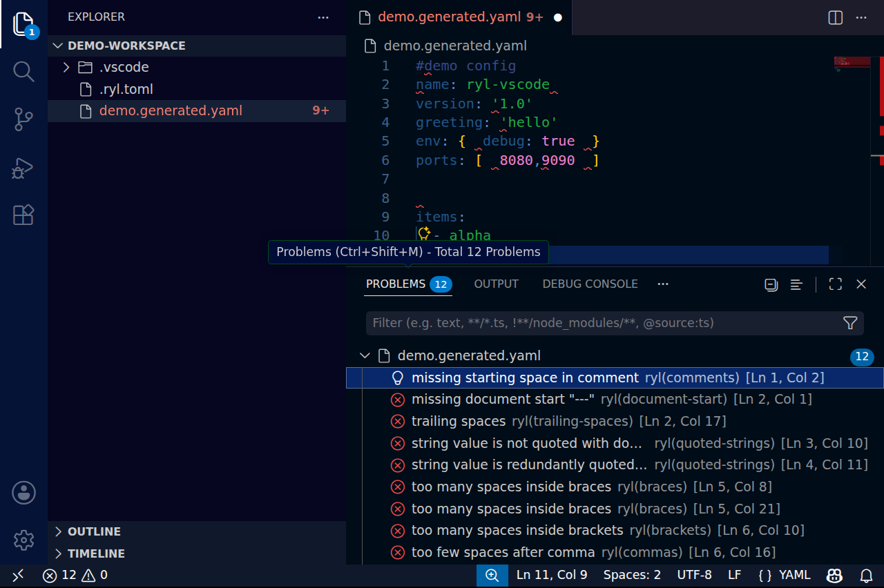Open the Extensions view
The height and width of the screenshot is (588, 884).
pyautogui.click(x=23, y=215)
